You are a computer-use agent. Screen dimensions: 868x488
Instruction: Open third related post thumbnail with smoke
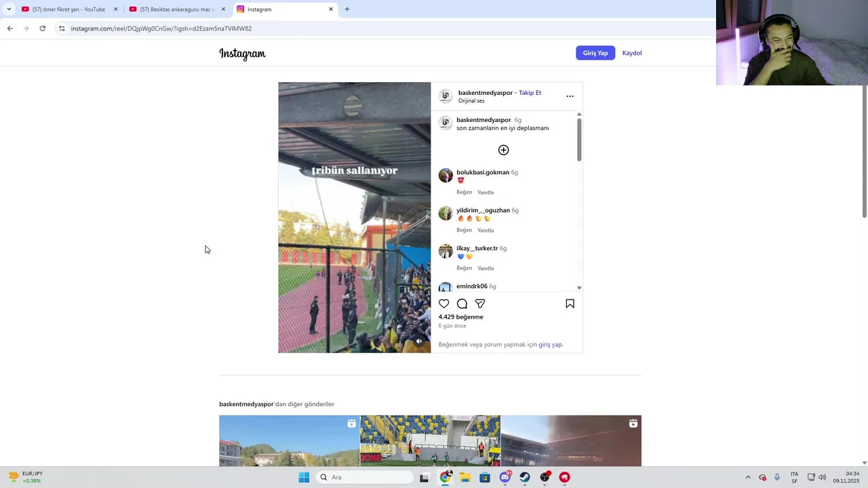(571, 441)
